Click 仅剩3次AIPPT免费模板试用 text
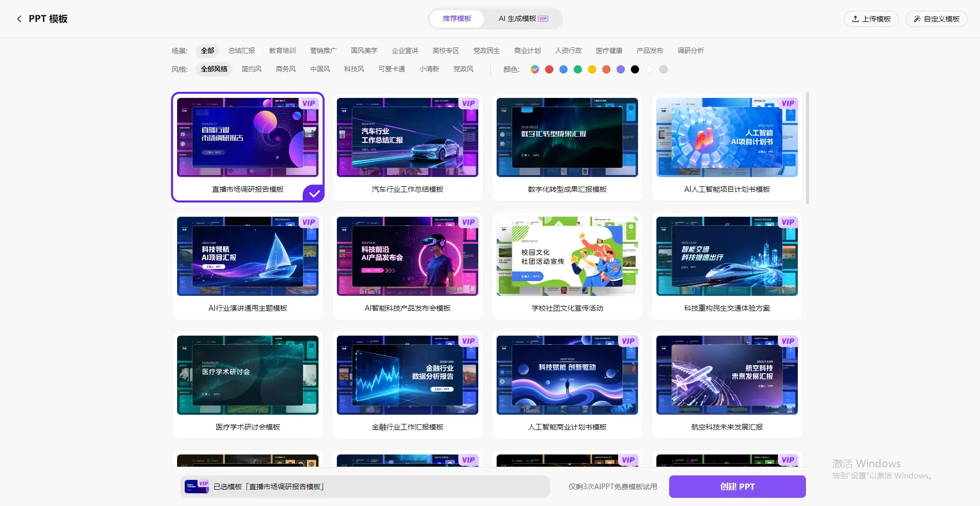This screenshot has width=980, height=506. pyautogui.click(x=612, y=487)
